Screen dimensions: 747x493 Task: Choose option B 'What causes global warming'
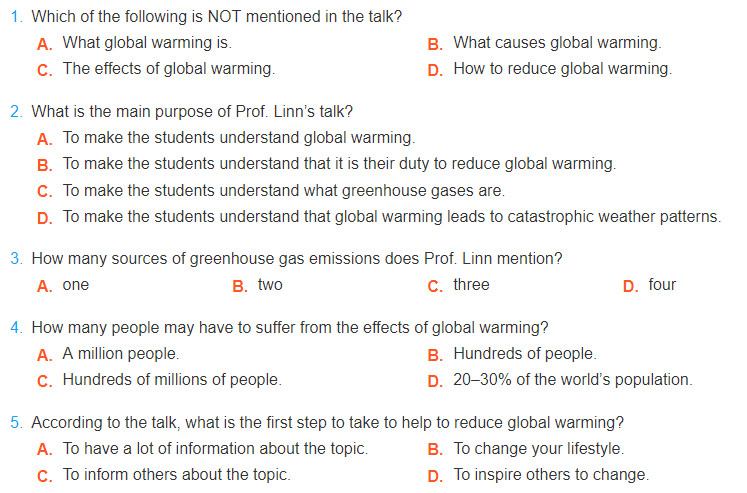[x=556, y=43]
